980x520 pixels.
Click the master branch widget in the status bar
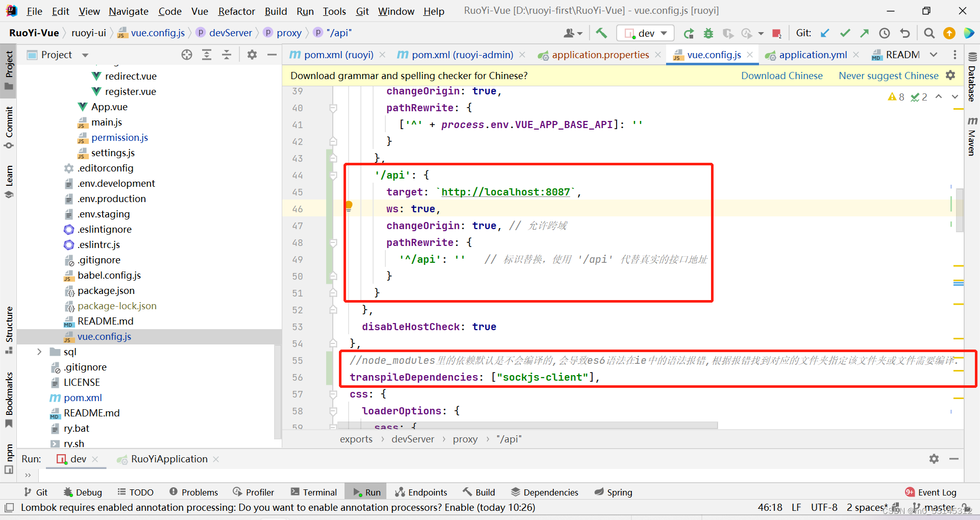click(939, 507)
